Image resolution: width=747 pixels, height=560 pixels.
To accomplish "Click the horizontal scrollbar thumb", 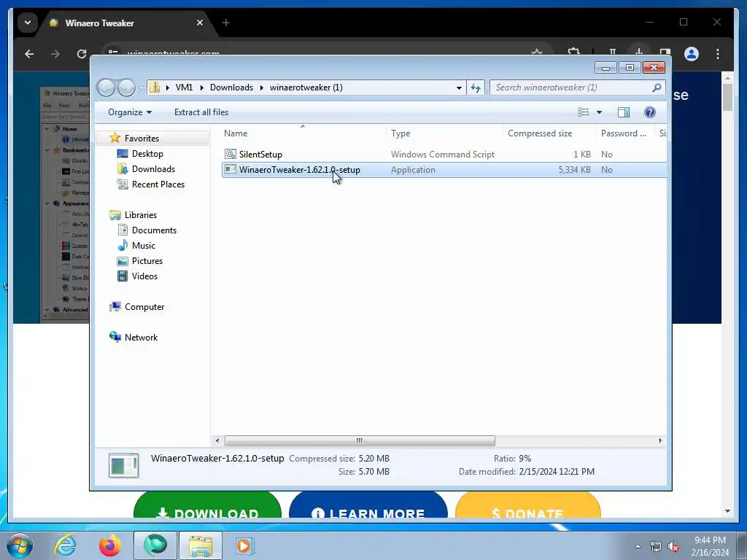I will [360, 440].
